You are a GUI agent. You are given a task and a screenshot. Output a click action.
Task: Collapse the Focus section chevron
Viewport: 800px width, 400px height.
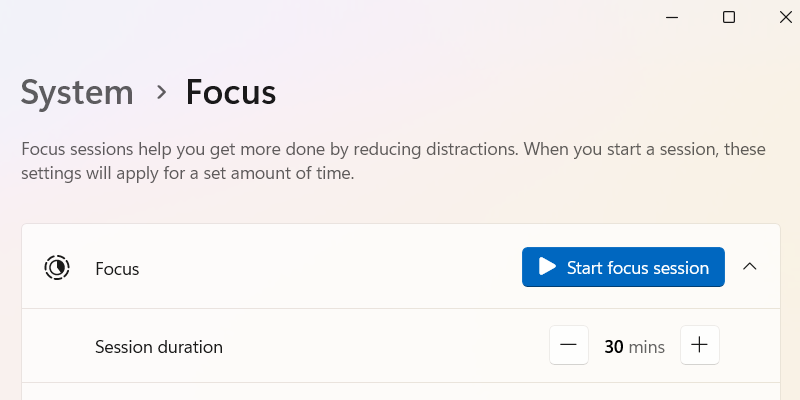point(749,266)
